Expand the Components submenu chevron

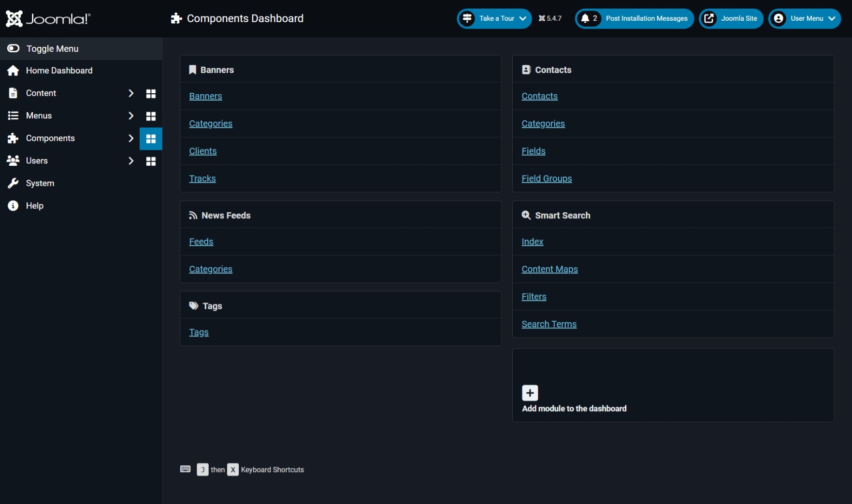tap(130, 138)
